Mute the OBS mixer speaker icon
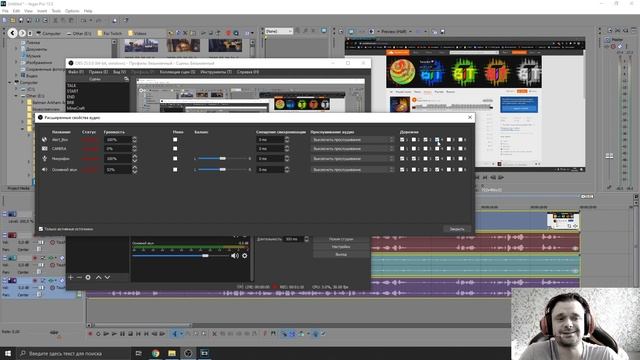Screen dimensions: 640x360 pyautogui.click(x=235, y=256)
